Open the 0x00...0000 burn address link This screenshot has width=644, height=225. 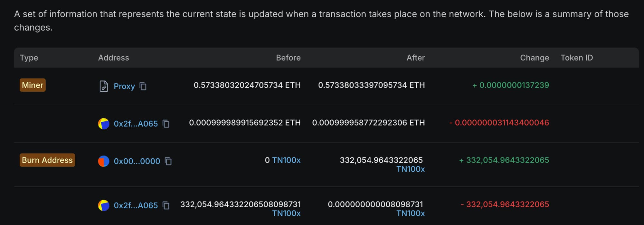[x=137, y=161]
